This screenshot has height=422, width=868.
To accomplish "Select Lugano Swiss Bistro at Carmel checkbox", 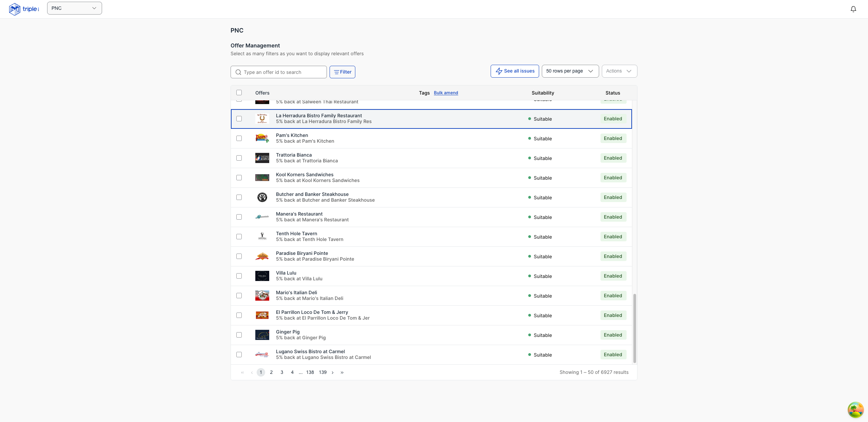I will [x=239, y=355].
